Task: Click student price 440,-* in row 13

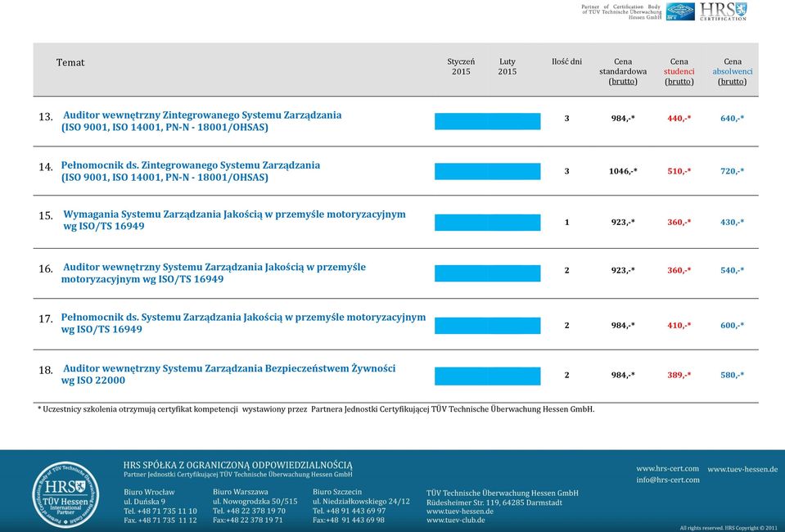Action: click(679, 119)
